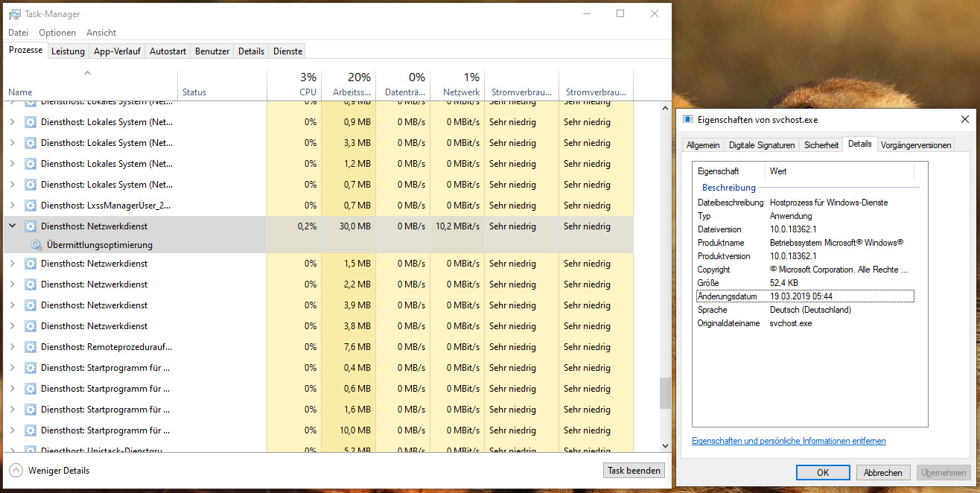Open the Allgemein tab in properties dialog
This screenshot has height=493, width=980.
[703, 145]
